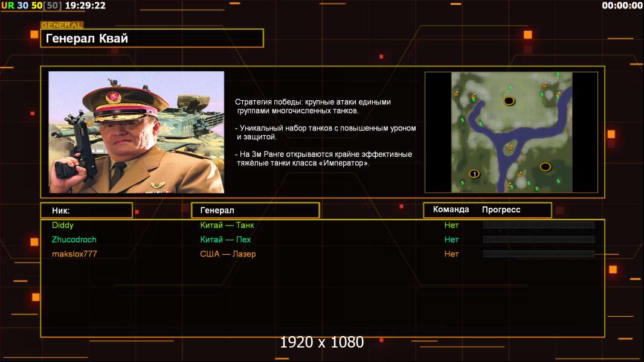Click the makslox777 loading progress bar
Viewport: 644px width, 362px height.
(539, 254)
